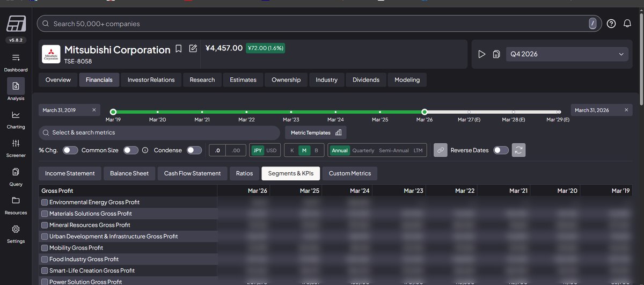Switch to the Research tab
The height and width of the screenshot is (285, 644).
click(x=202, y=80)
